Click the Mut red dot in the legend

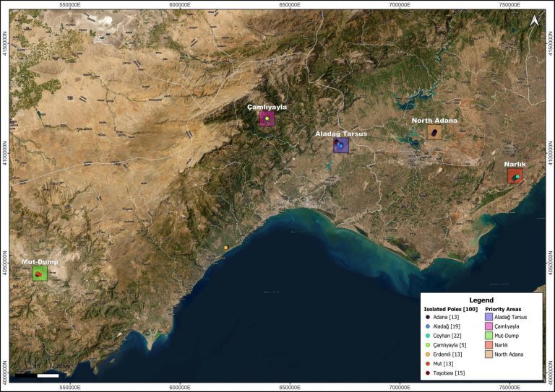coord(428,363)
